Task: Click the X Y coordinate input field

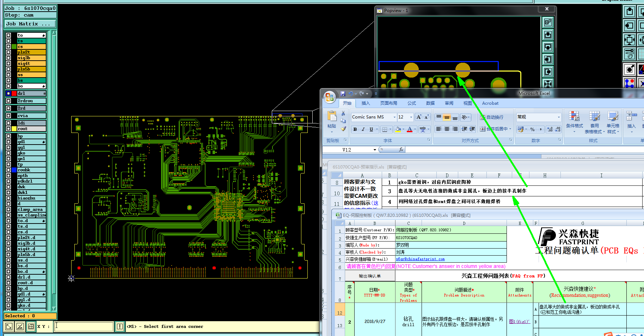Action: click(84, 326)
